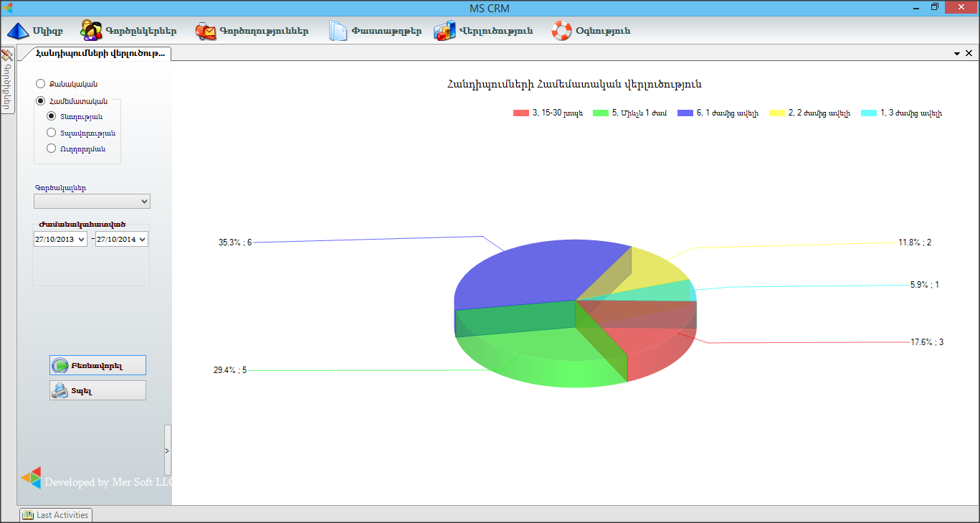The width and height of the screenshot is (980, 523).
Task: Click the Mer Soft logo icon
Action: (31, 478)
